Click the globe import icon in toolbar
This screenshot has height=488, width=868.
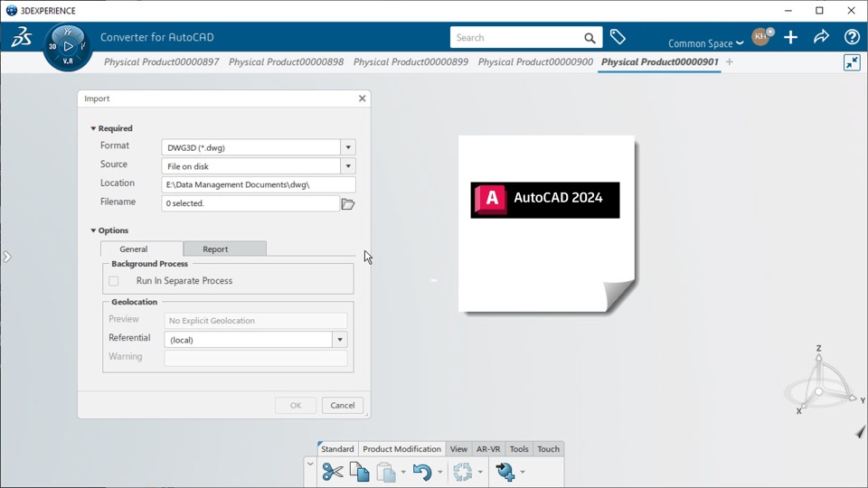505,472
